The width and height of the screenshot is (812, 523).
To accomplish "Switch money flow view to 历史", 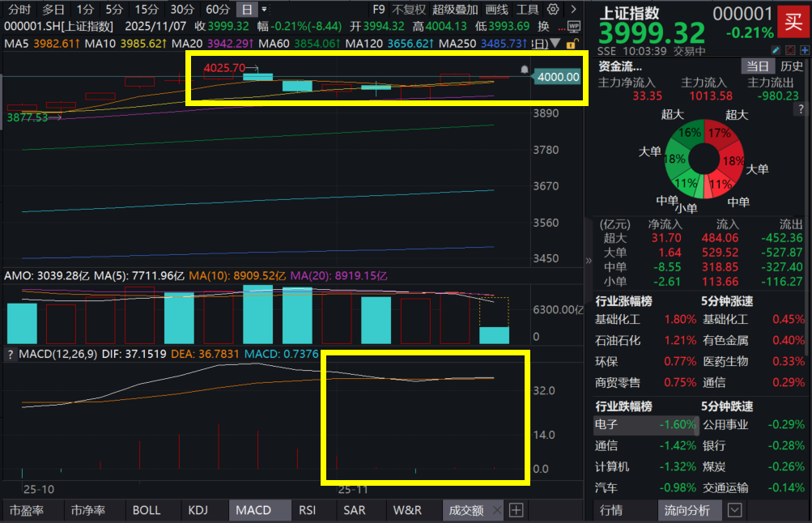I will click(x=792, y=66).
